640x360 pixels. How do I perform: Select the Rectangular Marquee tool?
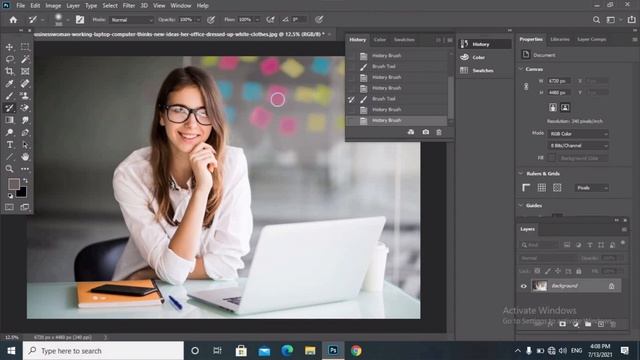tap(25, 47)
